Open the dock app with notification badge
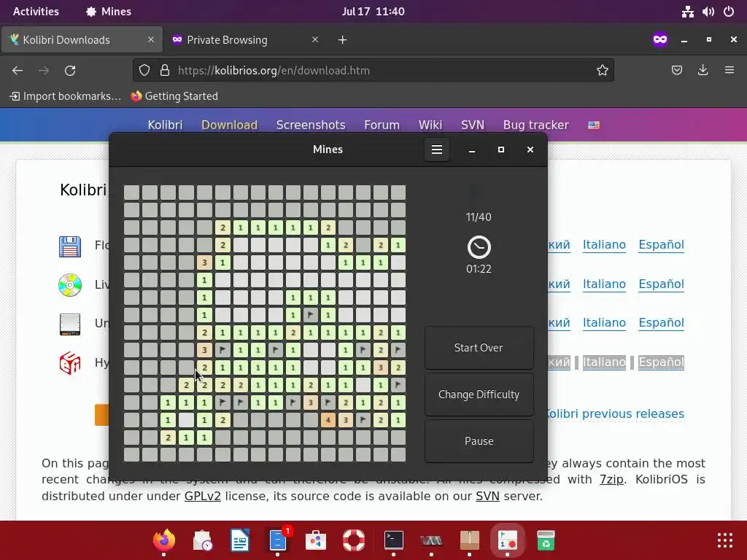This screenshot has height=560, width=747. tap(278, 540)
